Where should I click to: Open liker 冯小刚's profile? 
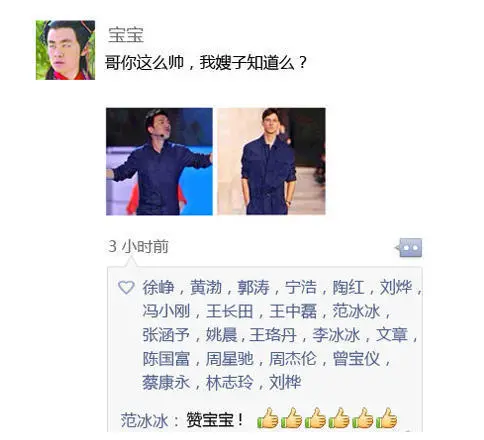pyautogui.click(x=166, y=311)
